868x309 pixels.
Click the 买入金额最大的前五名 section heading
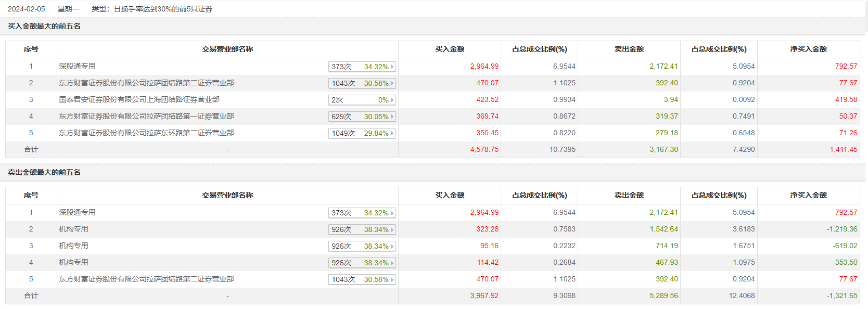coord(44,26)
